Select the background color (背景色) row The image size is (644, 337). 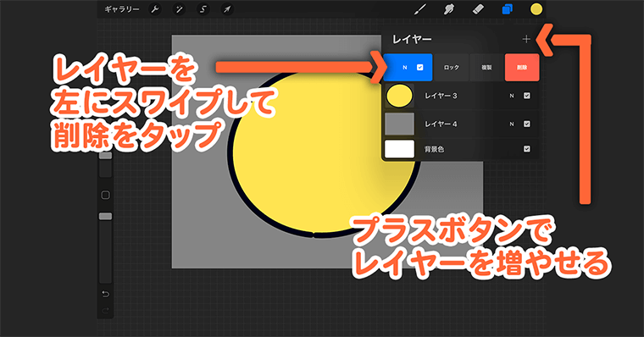coord(461,149)
